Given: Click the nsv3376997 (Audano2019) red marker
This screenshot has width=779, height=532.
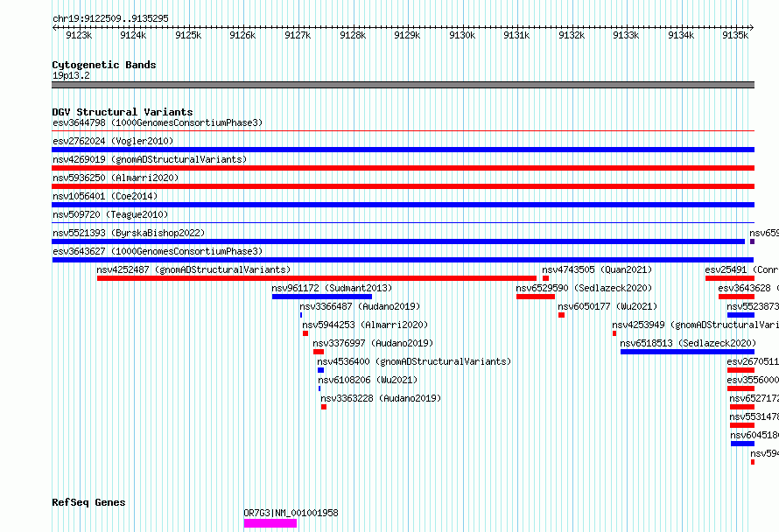Looking at the screenshot, I should pos(319,352).
